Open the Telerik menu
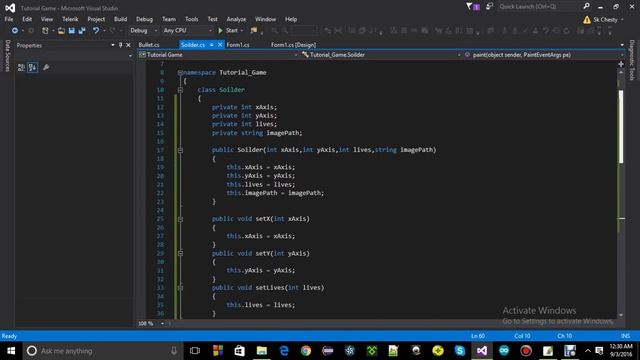 70,19
